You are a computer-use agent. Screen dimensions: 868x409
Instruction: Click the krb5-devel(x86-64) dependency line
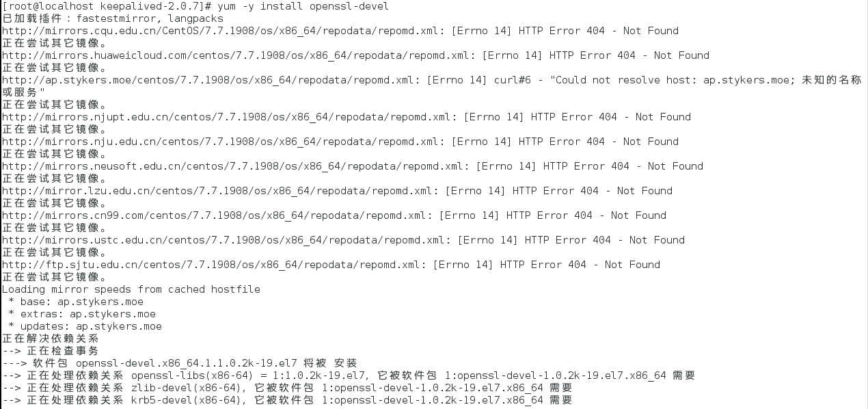coord(287,400)
